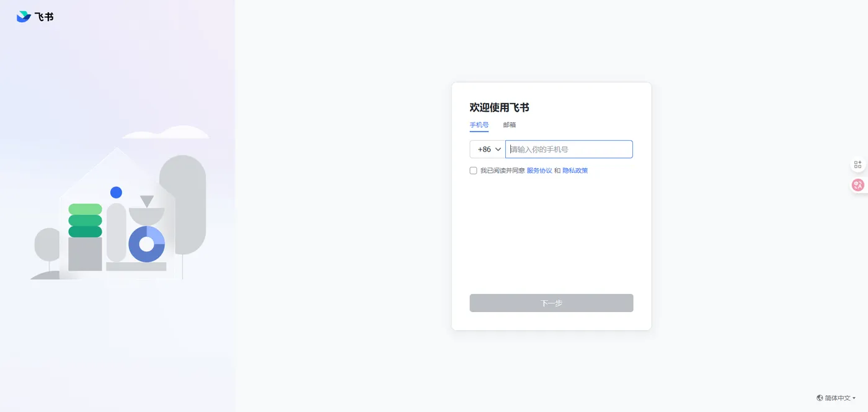Image resolution: width=868 pixels, height=412 pixels.
Task: Switch to the 手机号 tab
Action: pyautogui.click(x=479, y=125)
